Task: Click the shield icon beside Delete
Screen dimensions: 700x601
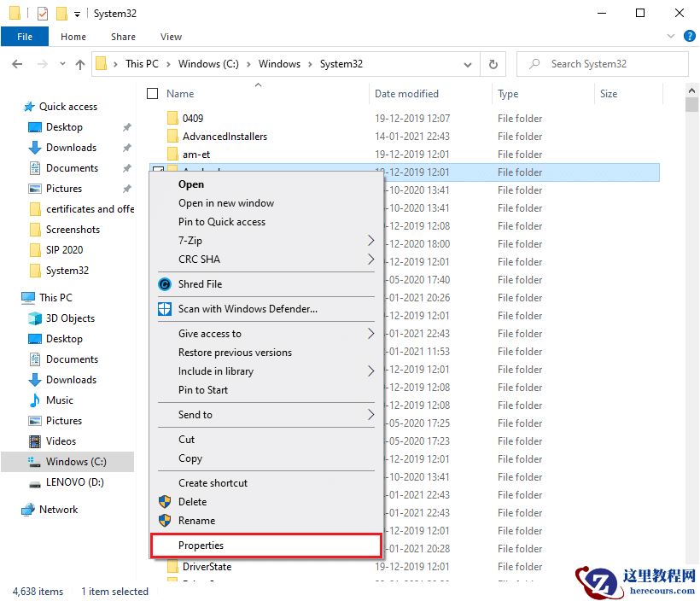Action: click(x=165, y=501)
